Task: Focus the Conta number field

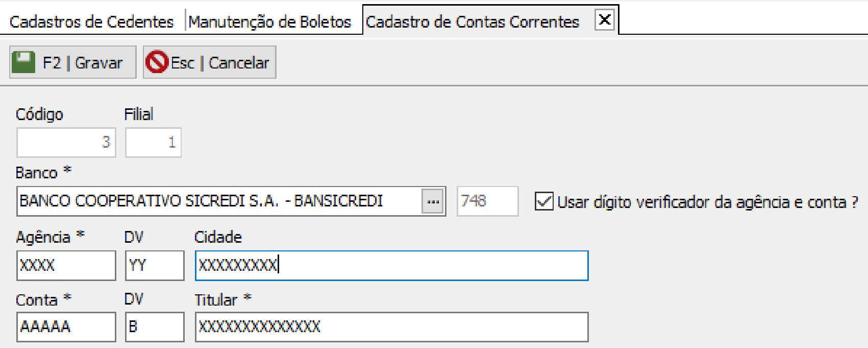Action: (66, 327)
